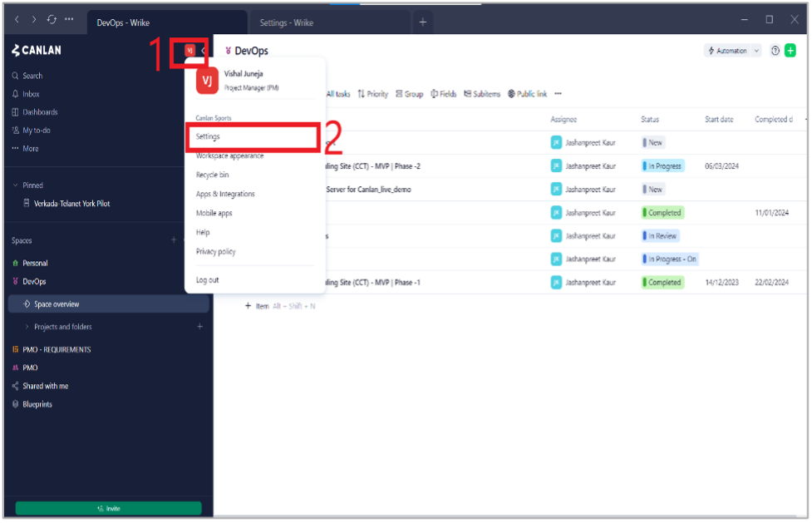Viewport: 812px width, 523px height.
Task: Open the Group toolbar option
Action: pos(410,94)
